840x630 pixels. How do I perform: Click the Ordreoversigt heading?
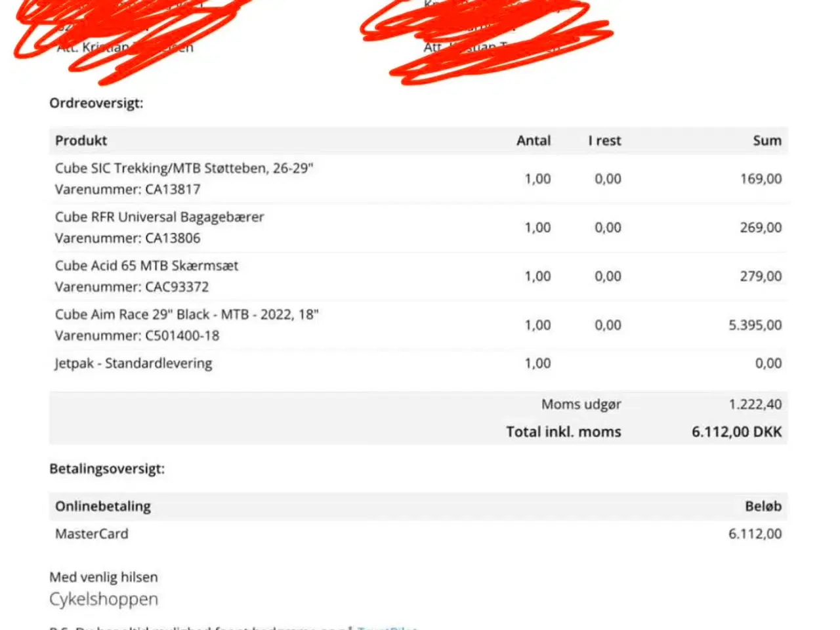coord(96,103)
